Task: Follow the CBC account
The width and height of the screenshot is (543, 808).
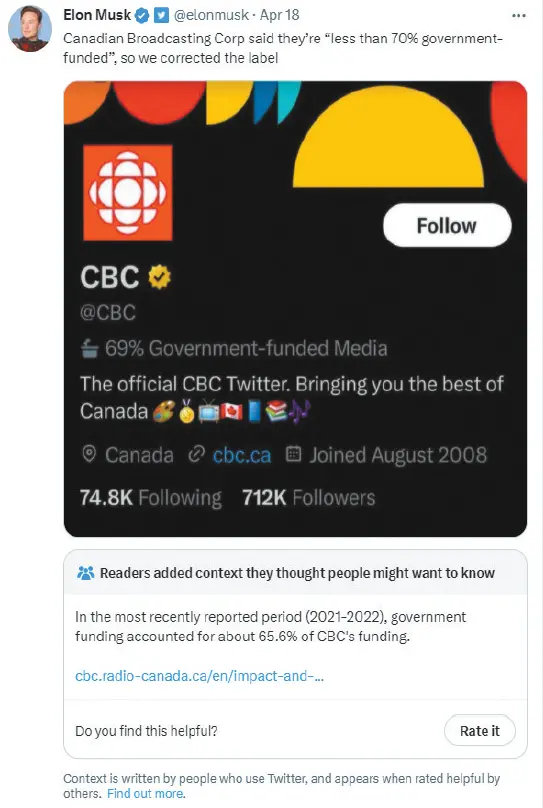Action: click(447, 225)
